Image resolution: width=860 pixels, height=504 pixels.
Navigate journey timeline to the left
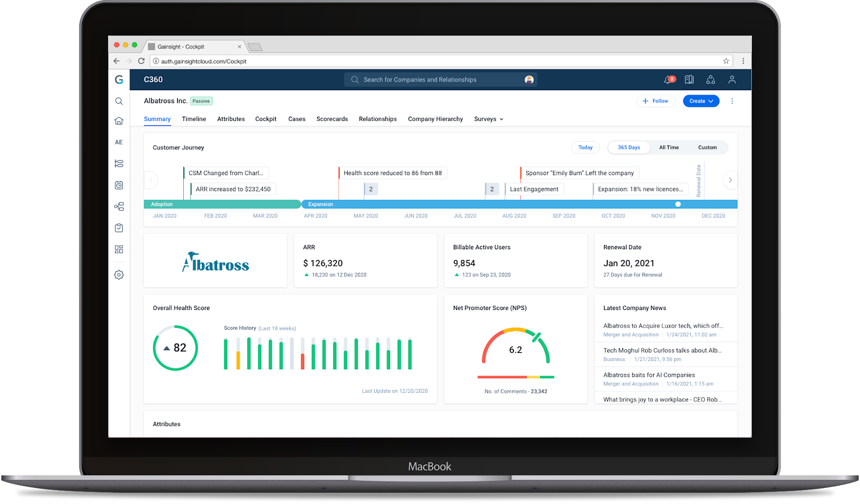click(x=151, y=180)
